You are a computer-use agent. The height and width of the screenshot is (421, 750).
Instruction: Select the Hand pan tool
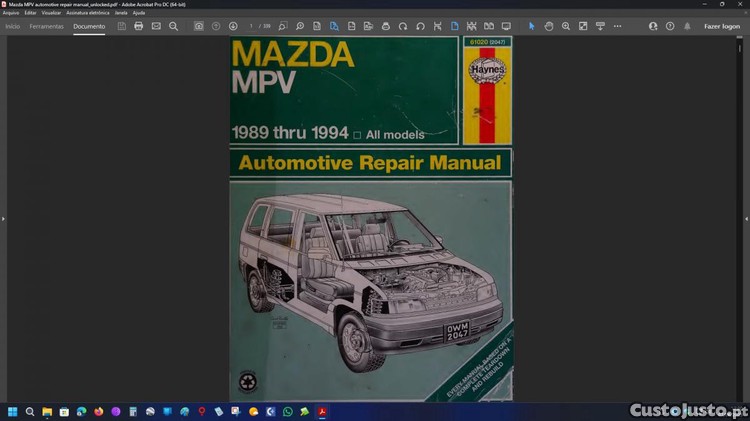(549, 26)
